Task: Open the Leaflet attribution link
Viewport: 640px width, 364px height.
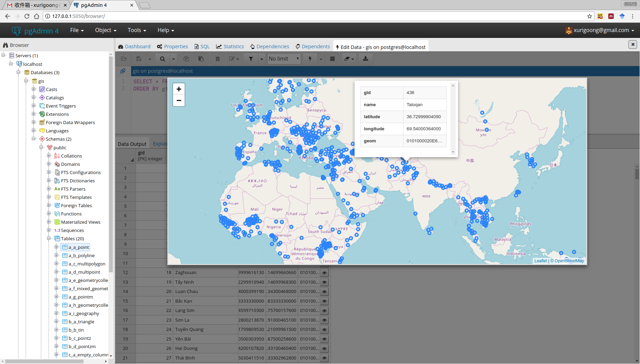Action: (x=541, y=261)
